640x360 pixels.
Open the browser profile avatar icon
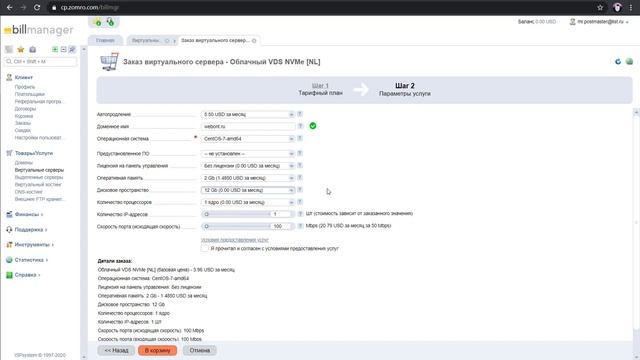[x=617, y=7]
